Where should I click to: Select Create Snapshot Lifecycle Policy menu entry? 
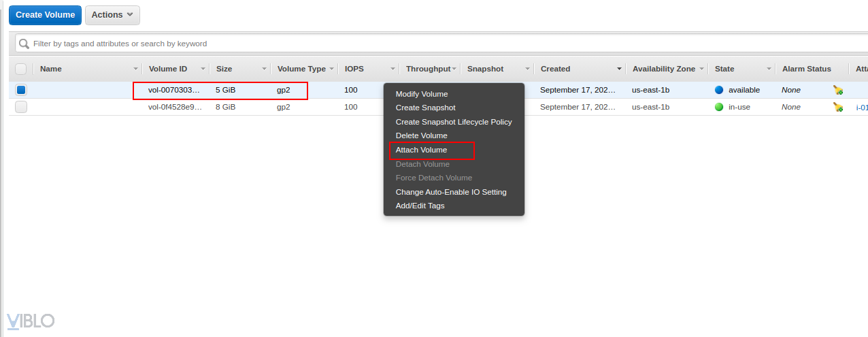pos(454,122)
